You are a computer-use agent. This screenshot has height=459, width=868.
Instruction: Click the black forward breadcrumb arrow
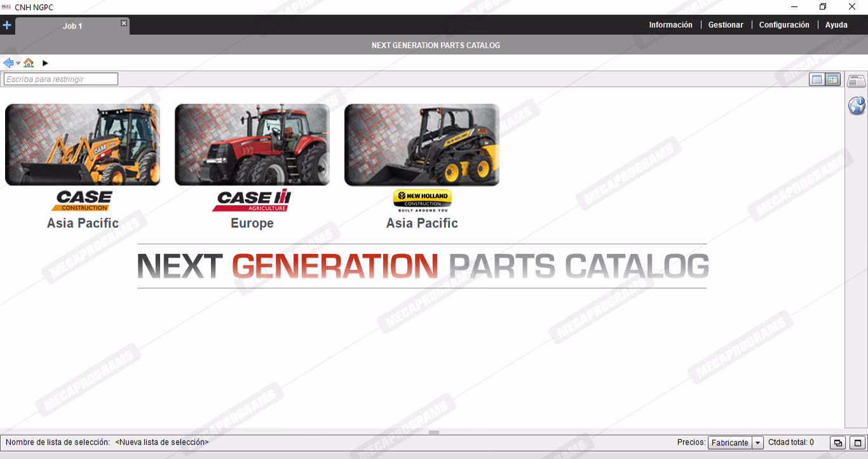click(x=45, y=63)
